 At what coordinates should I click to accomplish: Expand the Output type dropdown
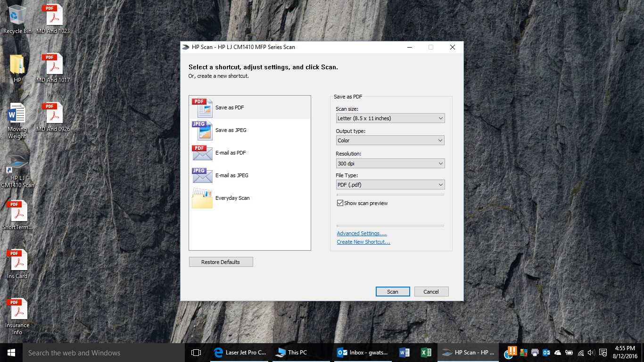390,140
